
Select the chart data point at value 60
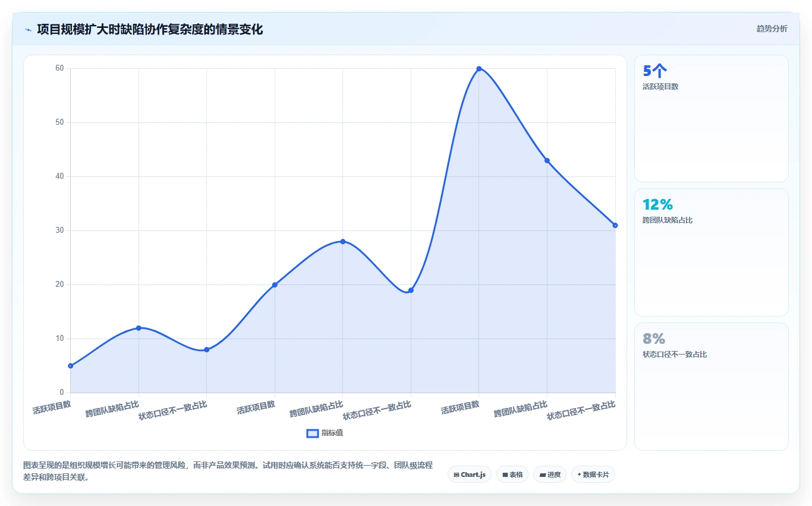tap(479, 69)
